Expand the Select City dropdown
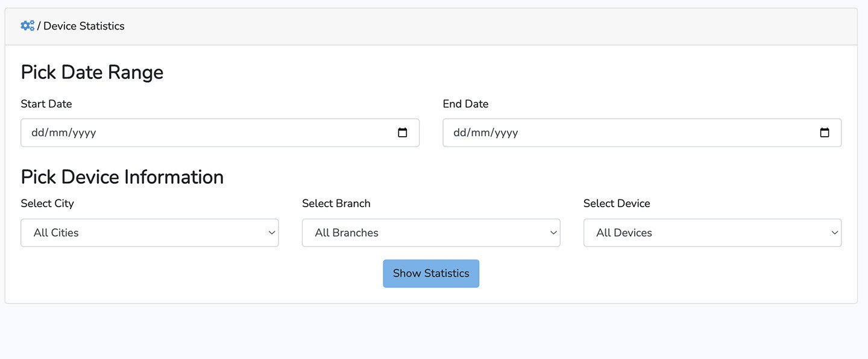This screenshot has height=359, width=868. click(149, 233)
